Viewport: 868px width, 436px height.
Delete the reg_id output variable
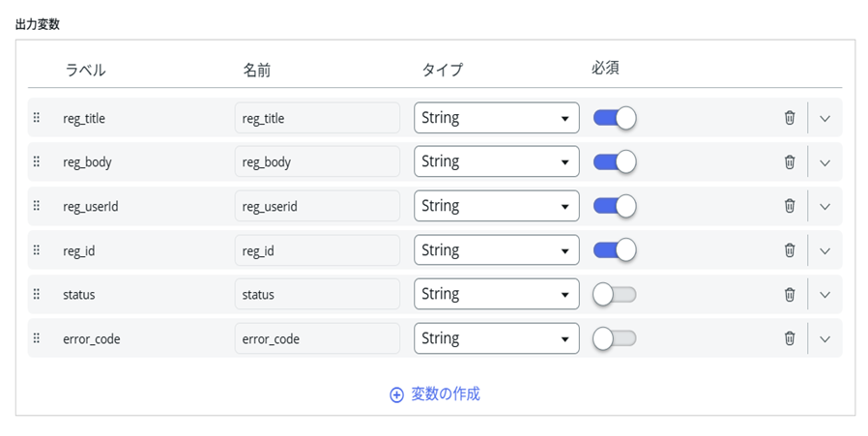click(790, 250)
